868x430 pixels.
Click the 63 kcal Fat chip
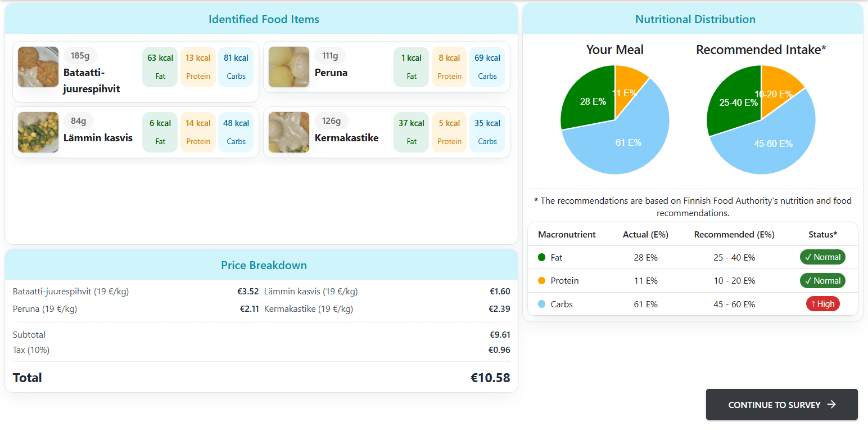160,67
